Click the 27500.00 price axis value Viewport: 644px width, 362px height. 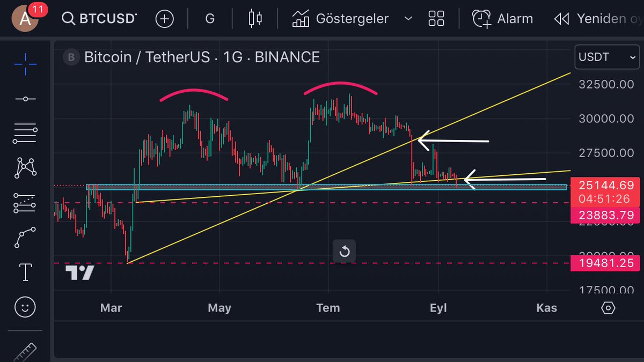(x=606, y=153)
